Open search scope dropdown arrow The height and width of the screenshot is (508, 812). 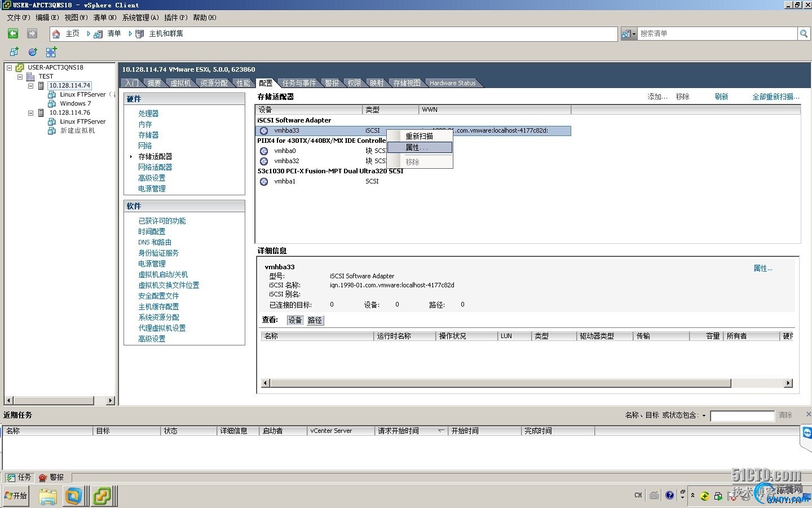tap(634, 34)
